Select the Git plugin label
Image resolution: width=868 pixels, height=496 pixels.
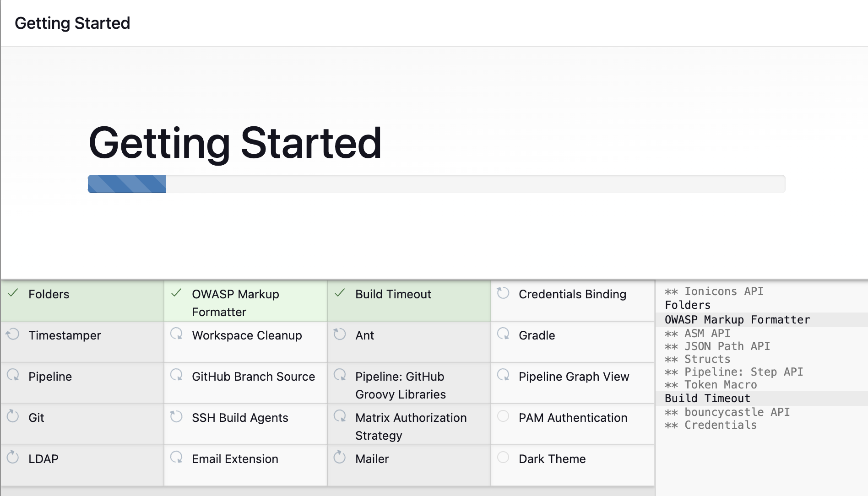[36, 418]
